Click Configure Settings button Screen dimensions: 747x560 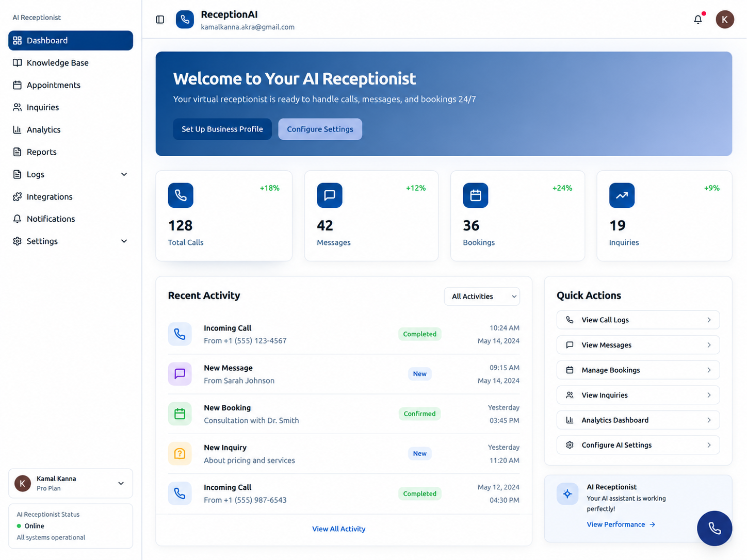point(320,129)
